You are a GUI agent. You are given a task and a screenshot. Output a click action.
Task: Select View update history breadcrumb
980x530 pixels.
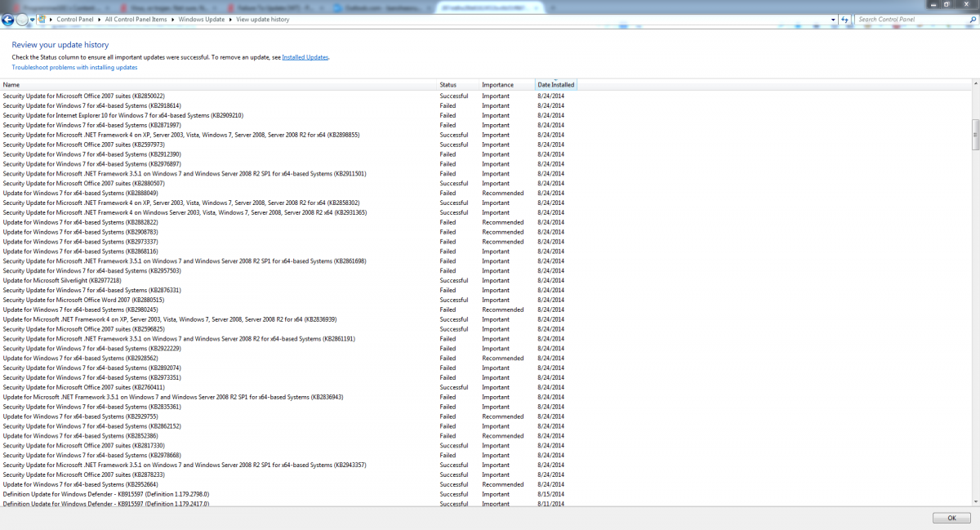pos(263,19)
